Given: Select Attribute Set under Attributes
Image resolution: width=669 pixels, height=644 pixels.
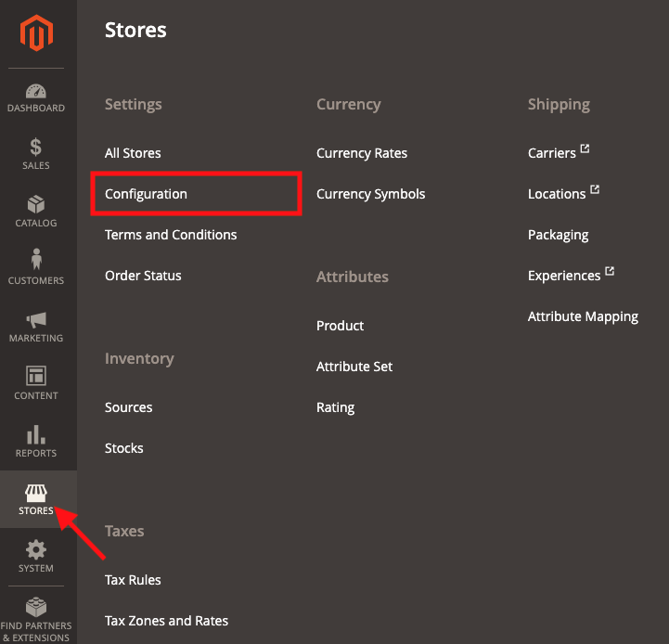Looking at the screenshot, I should 354,367.
